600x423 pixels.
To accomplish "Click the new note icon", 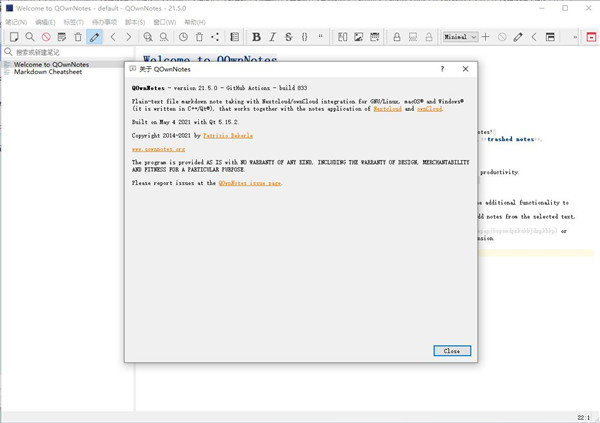I will point(11,37).
